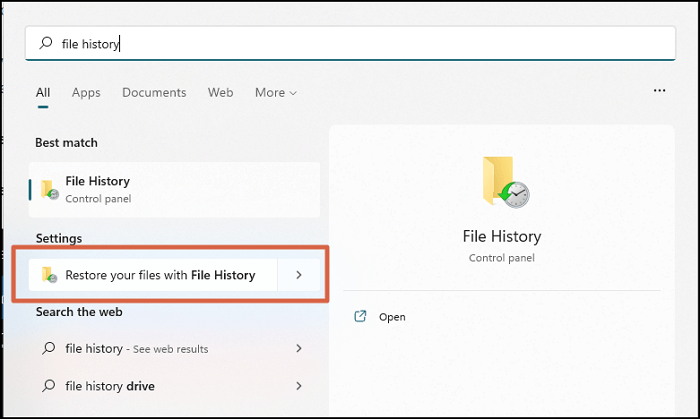The height and width of the screenshot is (419, 700).
Task: Switch to the Web tab
Action: click(220, 93)
